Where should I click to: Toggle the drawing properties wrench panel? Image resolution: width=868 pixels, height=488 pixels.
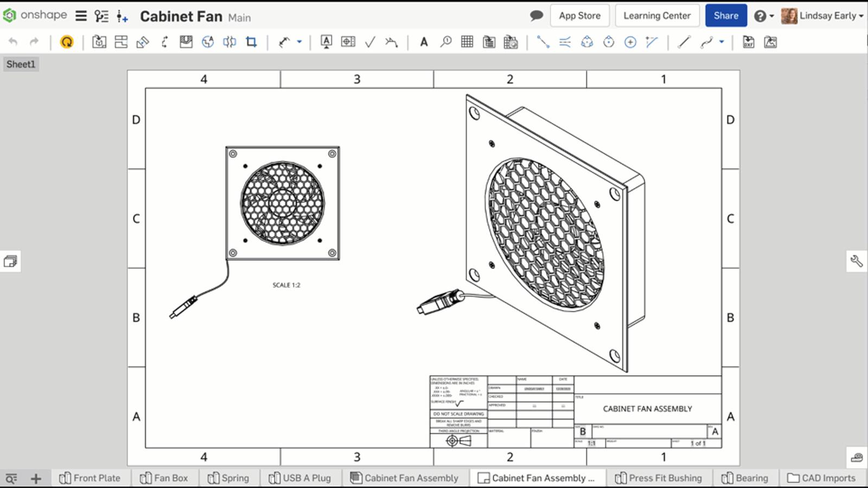pos(857,261)
